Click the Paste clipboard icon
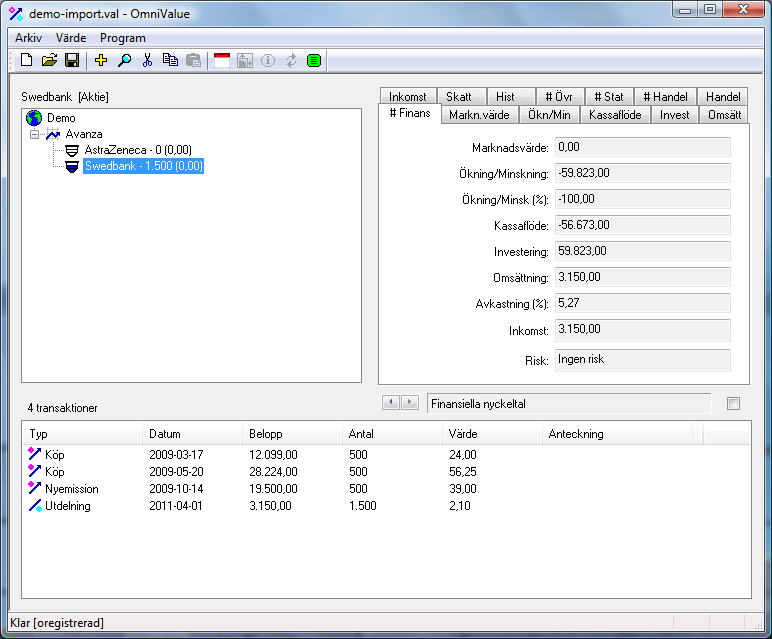Viewport: 772px width, 639px height. tap(193, 61)
